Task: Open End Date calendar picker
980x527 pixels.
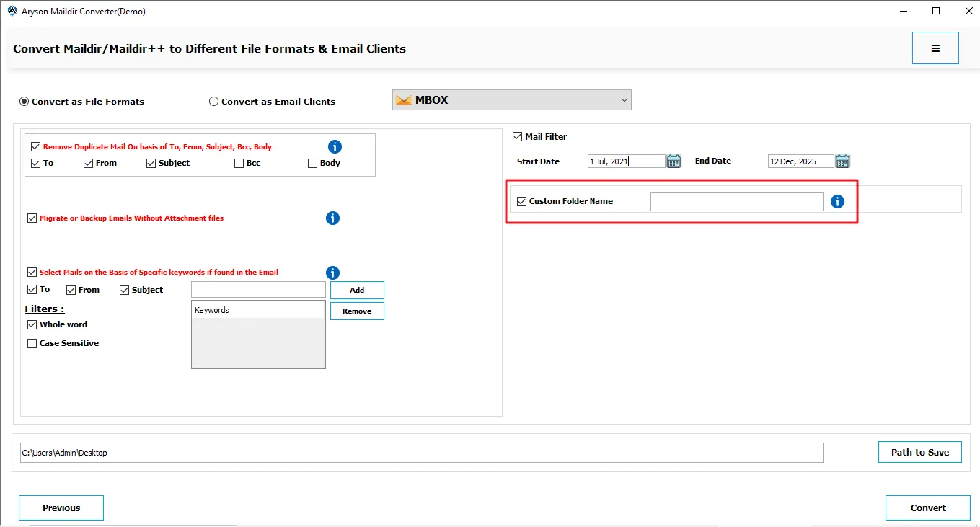Action: coord(842,161)
